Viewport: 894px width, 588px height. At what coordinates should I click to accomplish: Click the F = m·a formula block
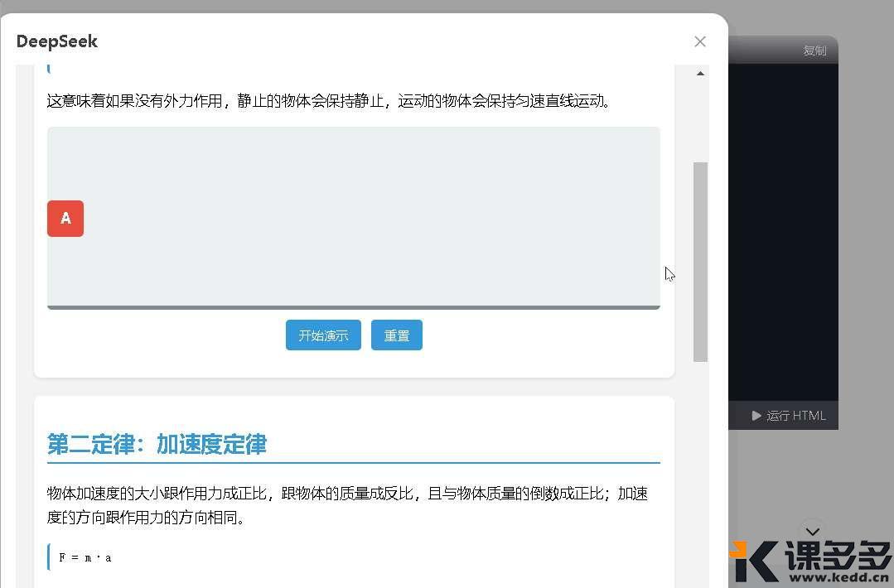tap(85, 557)
